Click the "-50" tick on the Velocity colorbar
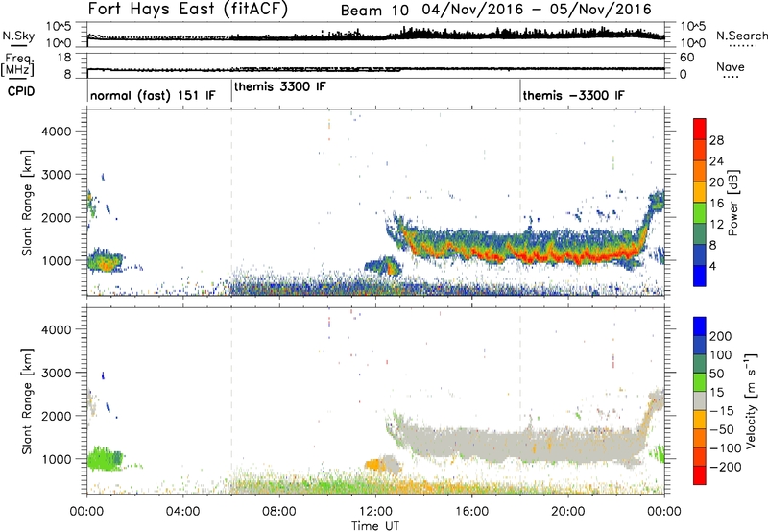The image size is (768, 532). click(722, 429)
